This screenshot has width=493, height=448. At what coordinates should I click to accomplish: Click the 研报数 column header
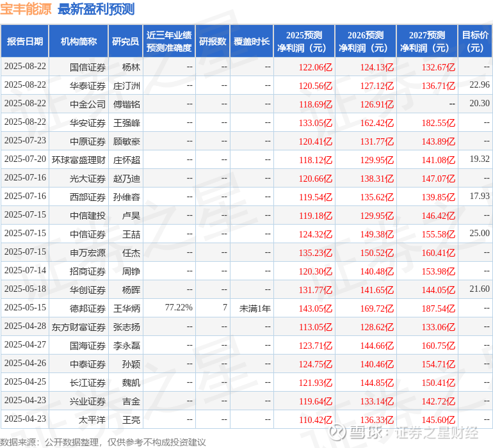click(x=213, y=42)
